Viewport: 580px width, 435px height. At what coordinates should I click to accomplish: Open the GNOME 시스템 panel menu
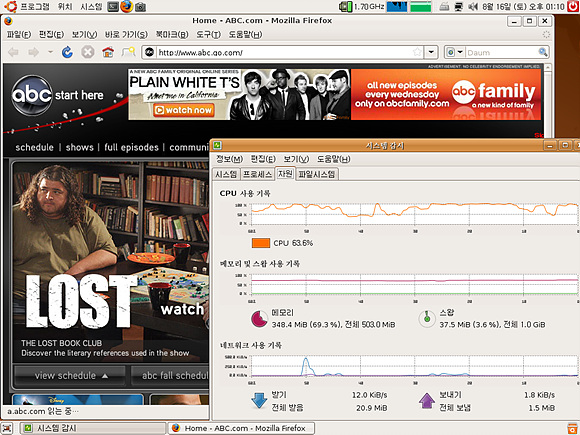pos(91,6)
